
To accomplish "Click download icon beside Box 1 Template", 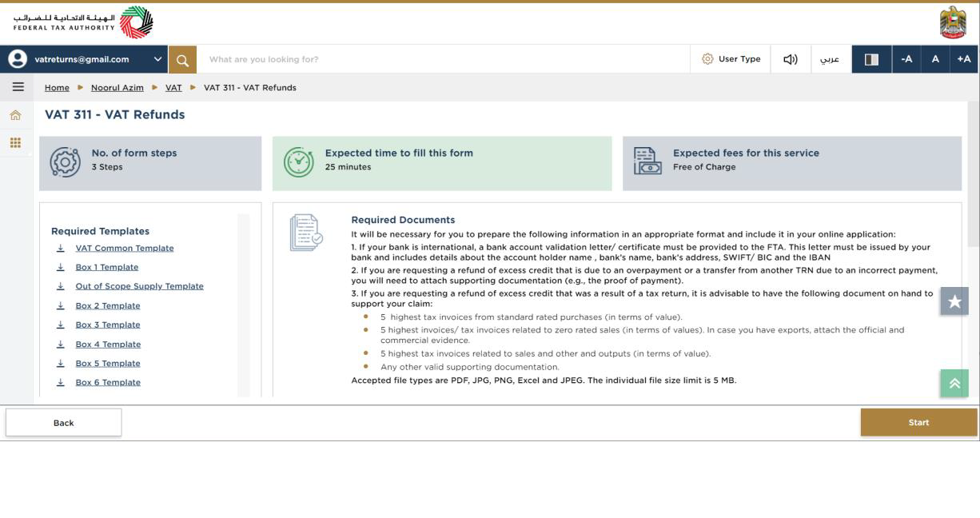I will (x=61, y=267).
